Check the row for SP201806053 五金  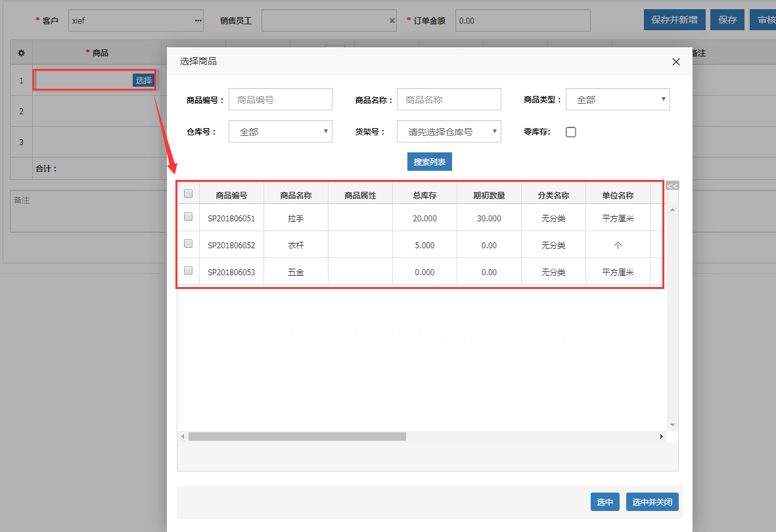[188, 270]
